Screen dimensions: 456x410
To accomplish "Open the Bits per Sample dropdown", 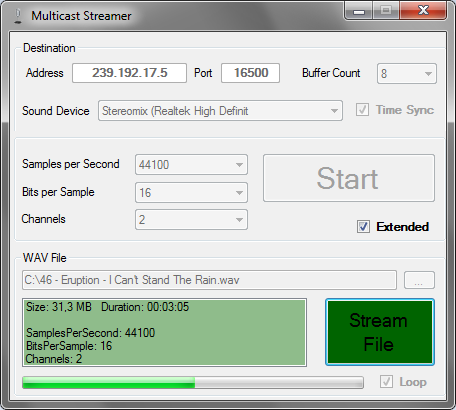I will [x=191, y=192].
